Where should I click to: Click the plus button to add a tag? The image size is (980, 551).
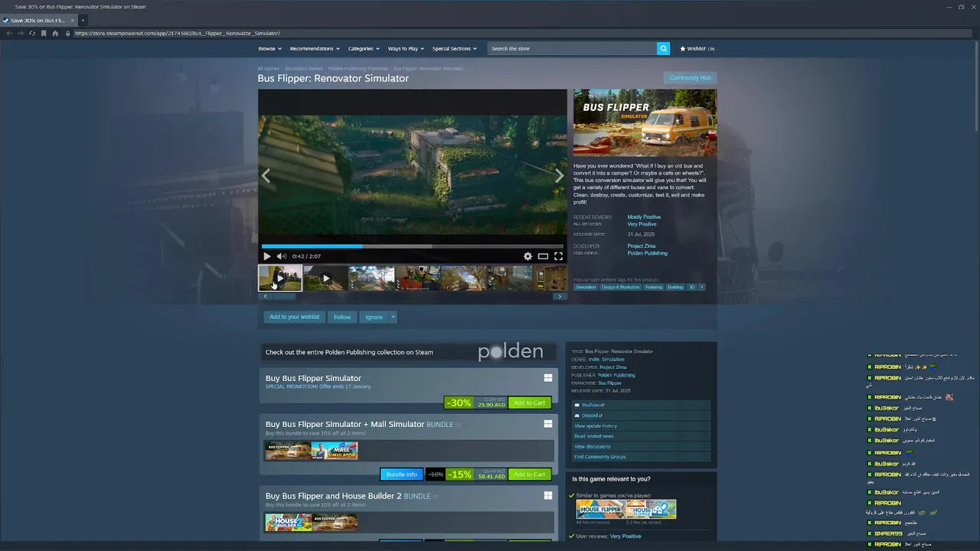coord(701,287)
